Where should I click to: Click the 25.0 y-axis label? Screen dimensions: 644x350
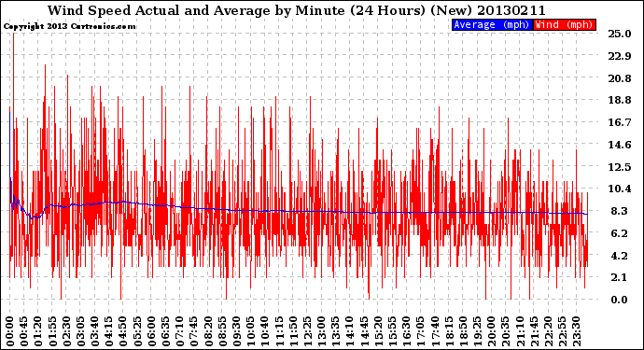(620, 34)
